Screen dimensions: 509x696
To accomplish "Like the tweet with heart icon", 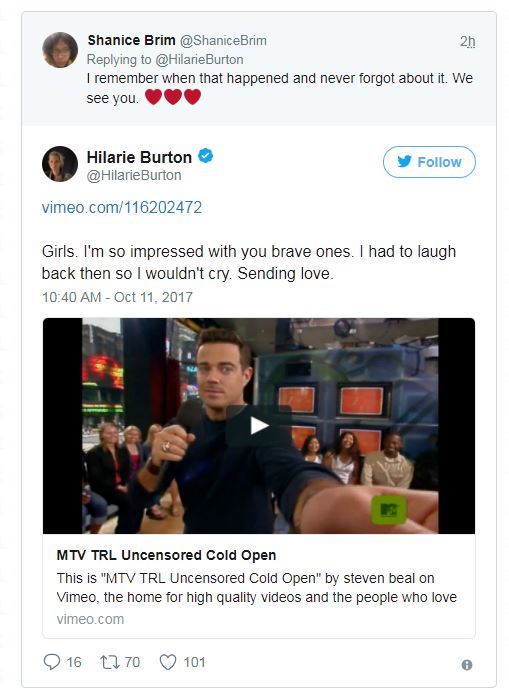I will [x=168, y=662].
